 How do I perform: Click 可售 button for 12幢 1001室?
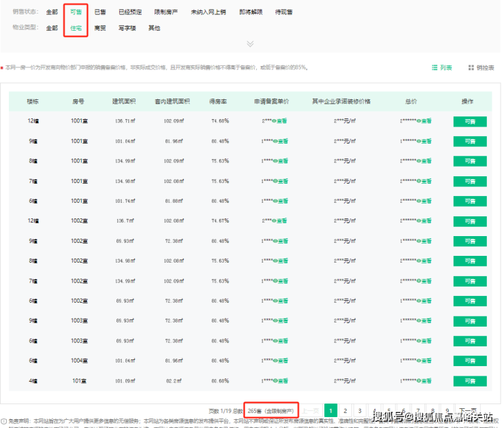click(x=470, y=122)
